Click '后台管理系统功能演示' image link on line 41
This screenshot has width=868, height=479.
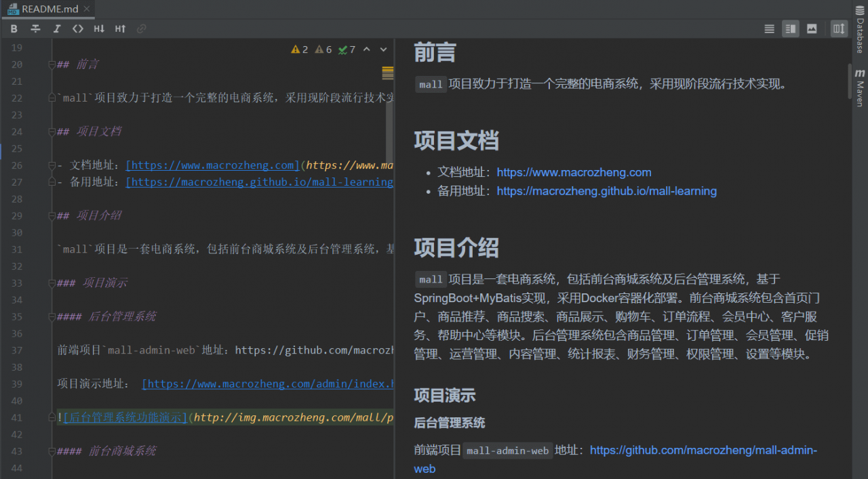click(x=125, y=418)
